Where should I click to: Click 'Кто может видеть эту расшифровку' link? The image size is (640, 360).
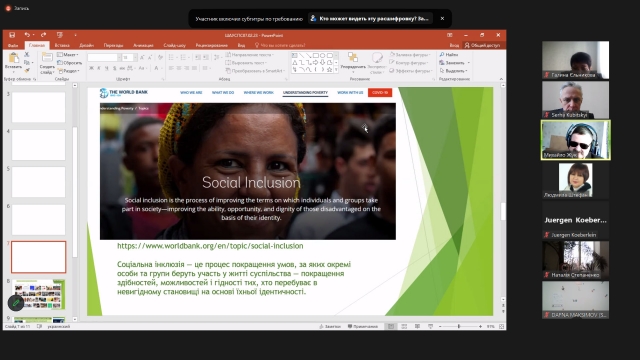370,18
